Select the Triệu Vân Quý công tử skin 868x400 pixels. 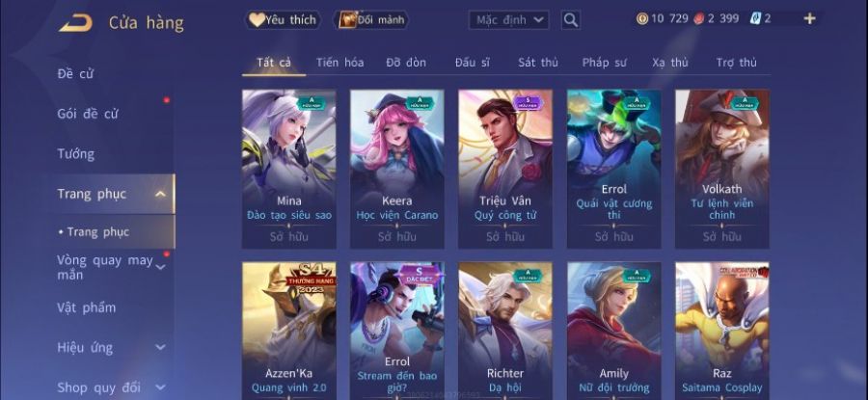tap(505, 170)
